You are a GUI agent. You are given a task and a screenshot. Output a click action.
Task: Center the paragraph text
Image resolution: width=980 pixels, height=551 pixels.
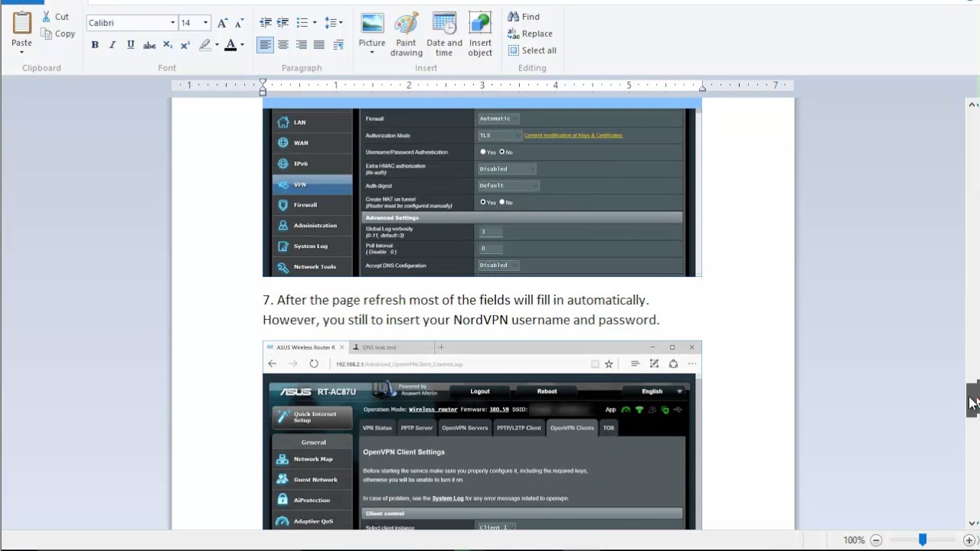tap(283, 45)
